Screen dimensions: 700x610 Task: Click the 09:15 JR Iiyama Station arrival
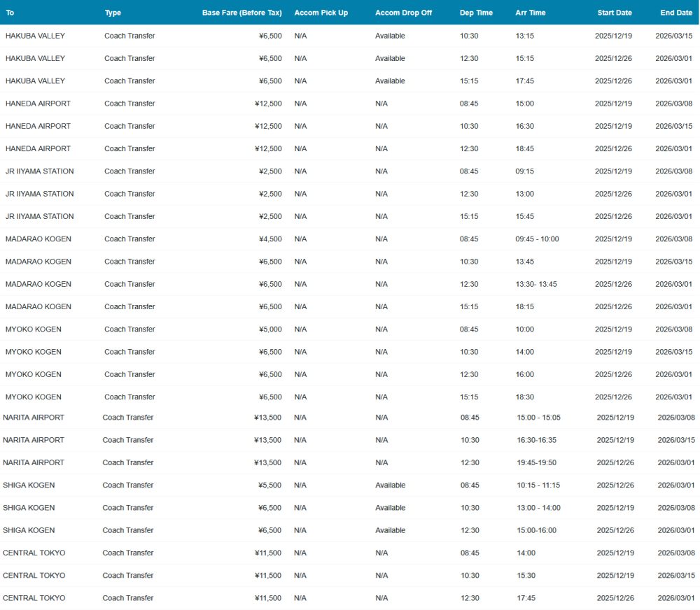click(524, 171)
